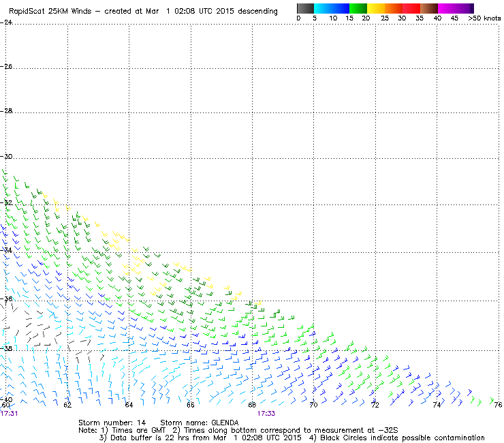Click the '>50 knots' scale label
Image resolution: width=504 pixels, height=443 pixels.
pos(484,18)
